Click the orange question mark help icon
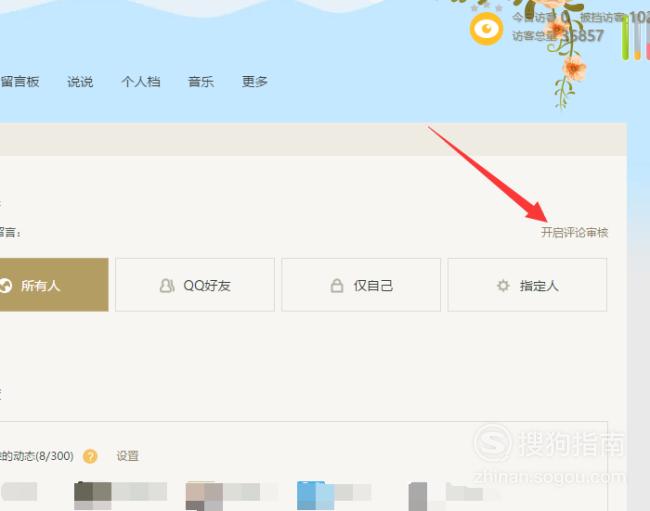650x511 pixels. (90, 456)
